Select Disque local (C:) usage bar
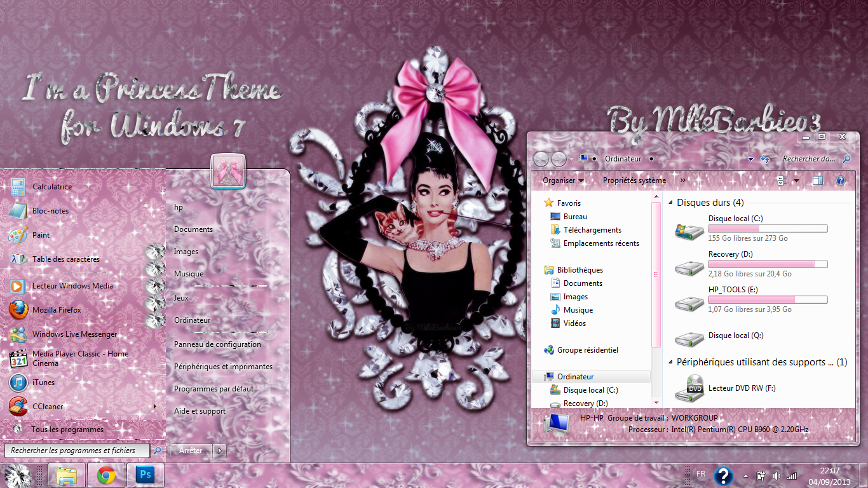Screen dimensions: 868x488 point(768,229)
